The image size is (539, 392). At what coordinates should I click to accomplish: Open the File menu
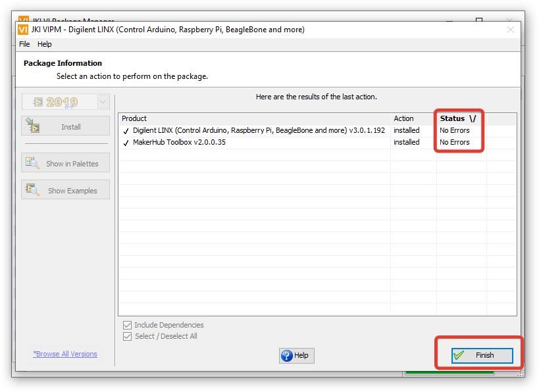[24, 44]
